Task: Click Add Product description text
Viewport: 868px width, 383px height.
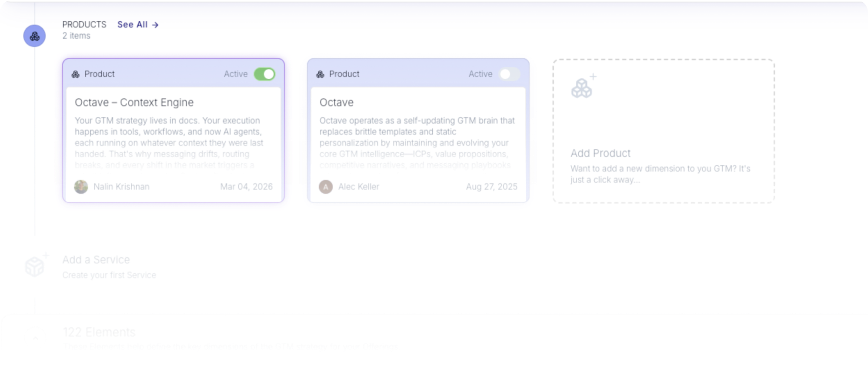Action: pos(660,174)
